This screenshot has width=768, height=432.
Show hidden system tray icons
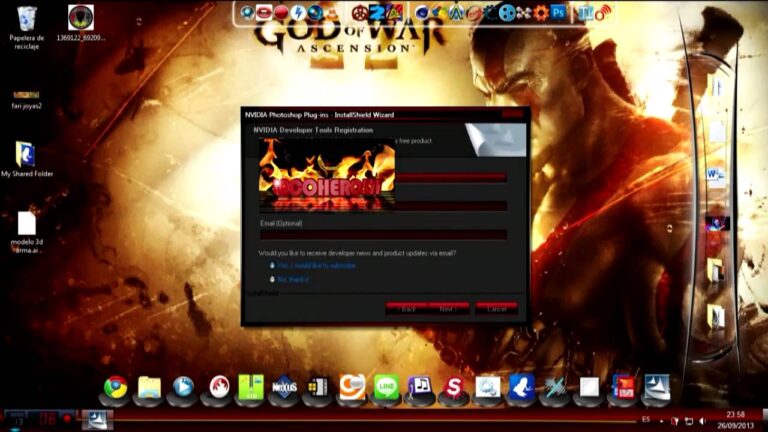coord(661,421)
